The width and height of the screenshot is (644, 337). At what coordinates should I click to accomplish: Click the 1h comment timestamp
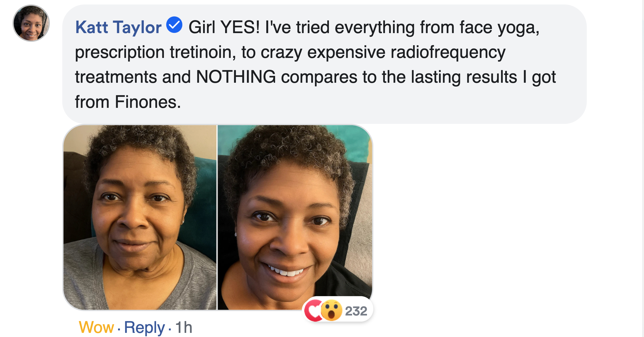click(x=184, y=327)
